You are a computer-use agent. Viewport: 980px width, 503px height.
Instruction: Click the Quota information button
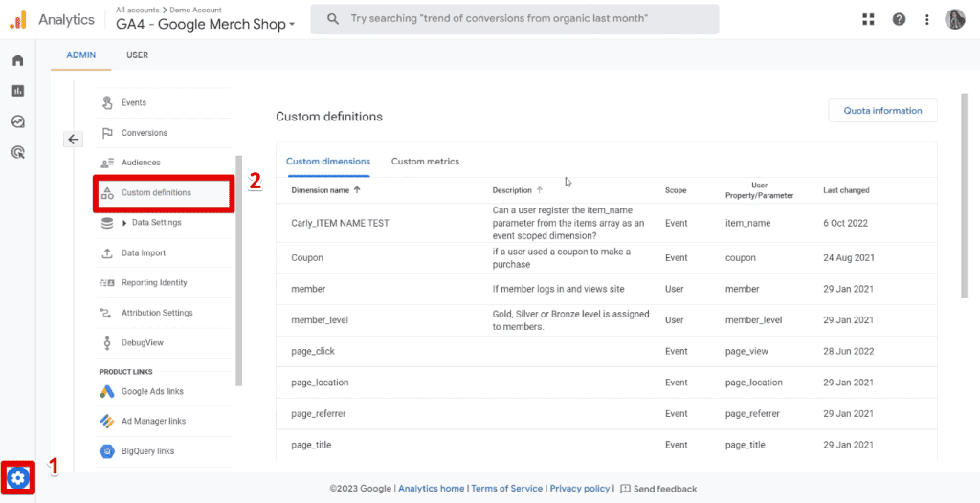point(882,111)
